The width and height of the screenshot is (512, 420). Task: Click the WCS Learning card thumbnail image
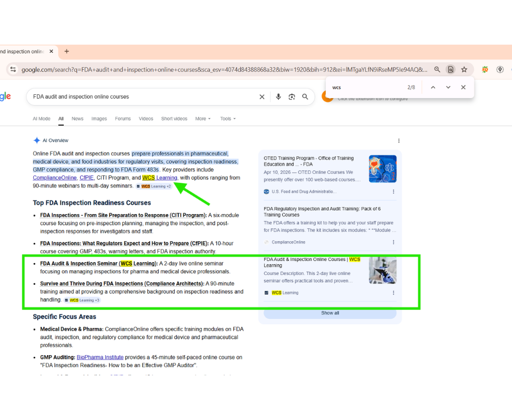(x=383, y=270)
